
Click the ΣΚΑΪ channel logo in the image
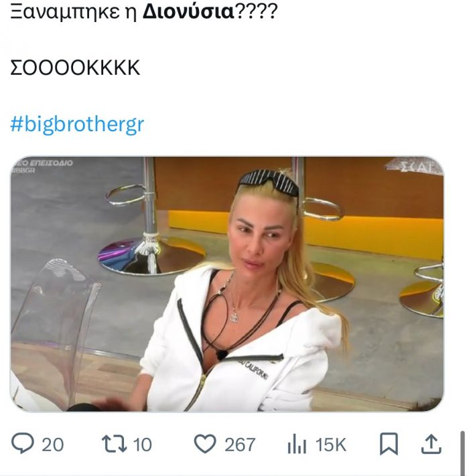(417, 167)
